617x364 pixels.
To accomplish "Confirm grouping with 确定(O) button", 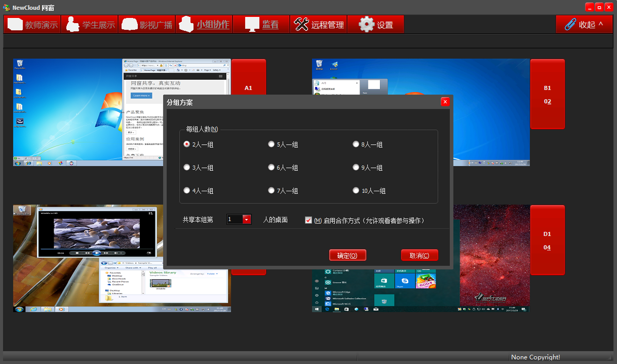I will pos(348,256).
